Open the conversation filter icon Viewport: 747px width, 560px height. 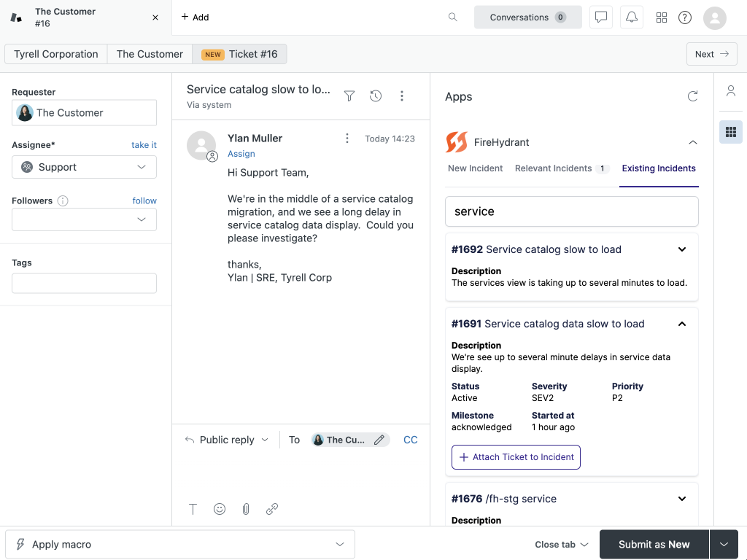(x=349, y=96)
